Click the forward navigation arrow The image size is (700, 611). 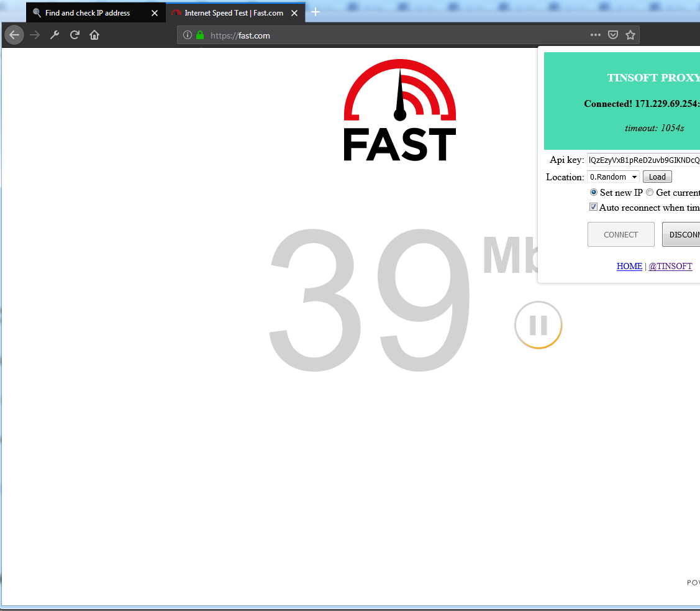35,35
